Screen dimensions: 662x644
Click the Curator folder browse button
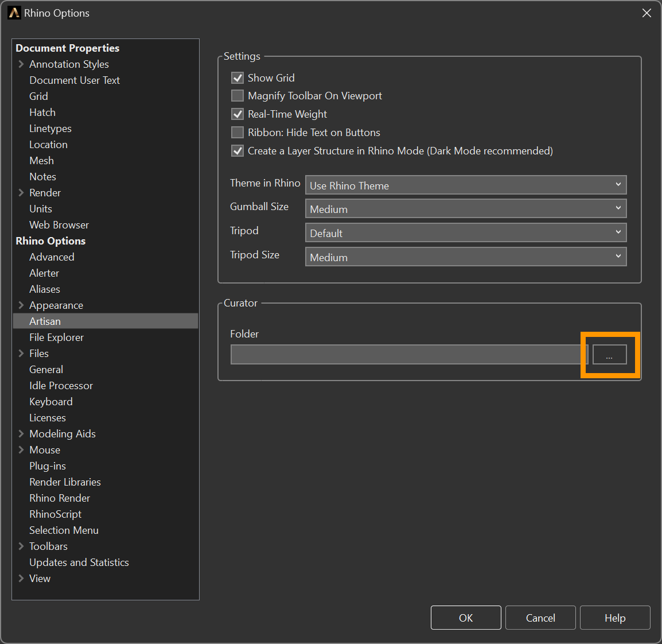point(609,355)
